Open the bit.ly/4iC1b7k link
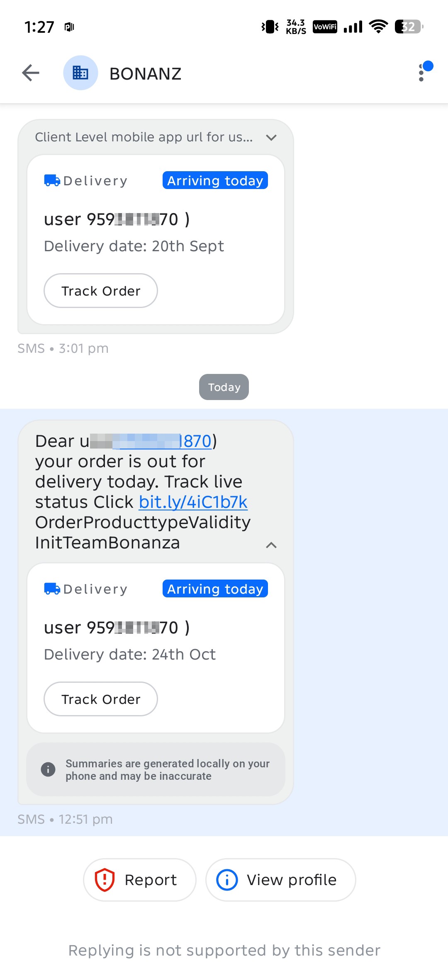This screenshot has height=980, width=448. pyautogui.click(x=193, y=502)
